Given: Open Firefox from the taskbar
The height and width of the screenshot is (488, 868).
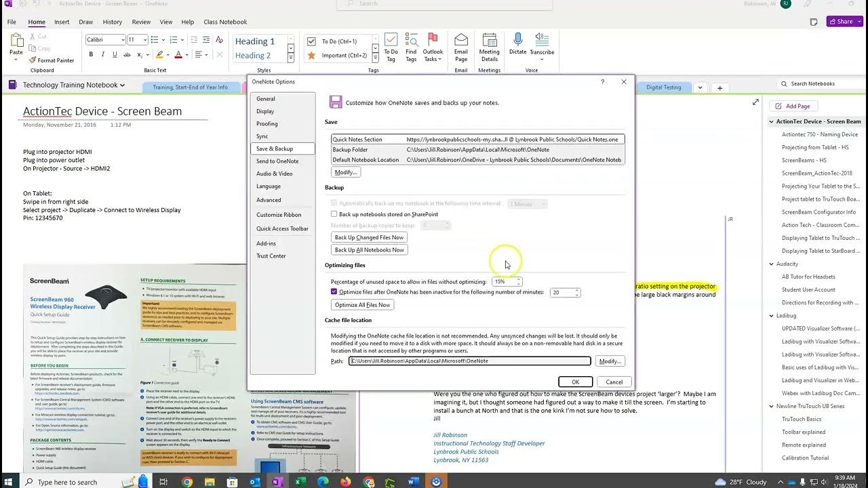Looking at the screenshot, I should (345, 482).
